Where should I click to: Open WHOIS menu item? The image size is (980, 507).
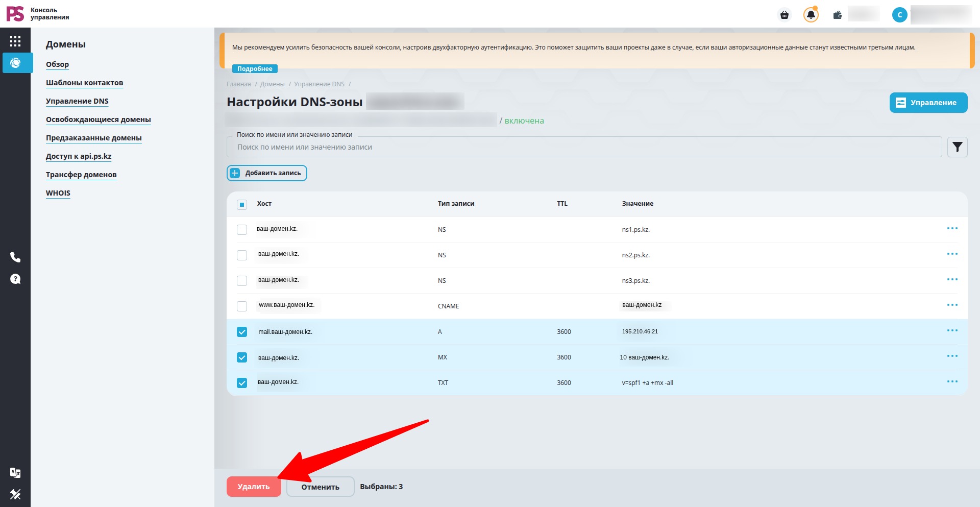[58, 193]
